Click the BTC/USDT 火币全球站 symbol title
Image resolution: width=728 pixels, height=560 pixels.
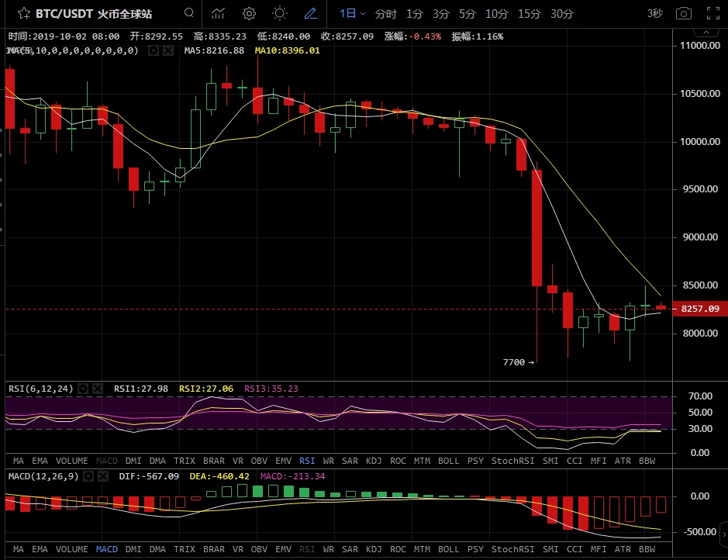[98, 14]
